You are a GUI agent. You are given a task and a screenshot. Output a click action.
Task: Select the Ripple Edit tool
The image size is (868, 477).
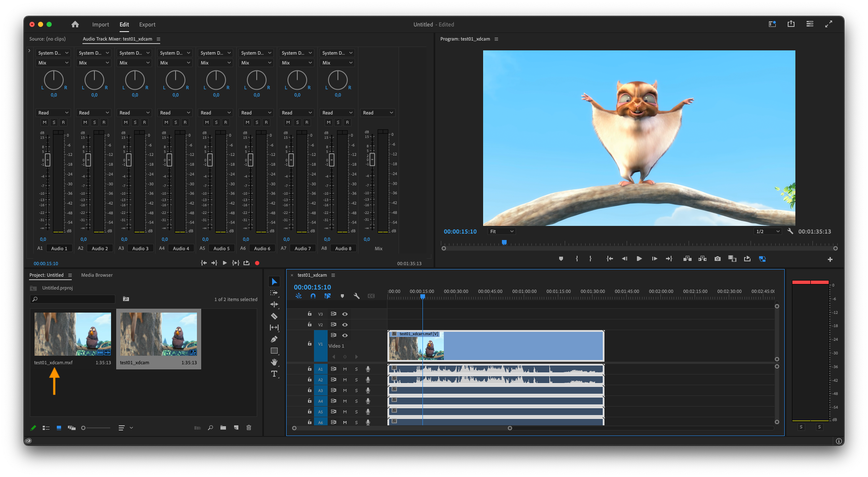[x=274, y=304]
